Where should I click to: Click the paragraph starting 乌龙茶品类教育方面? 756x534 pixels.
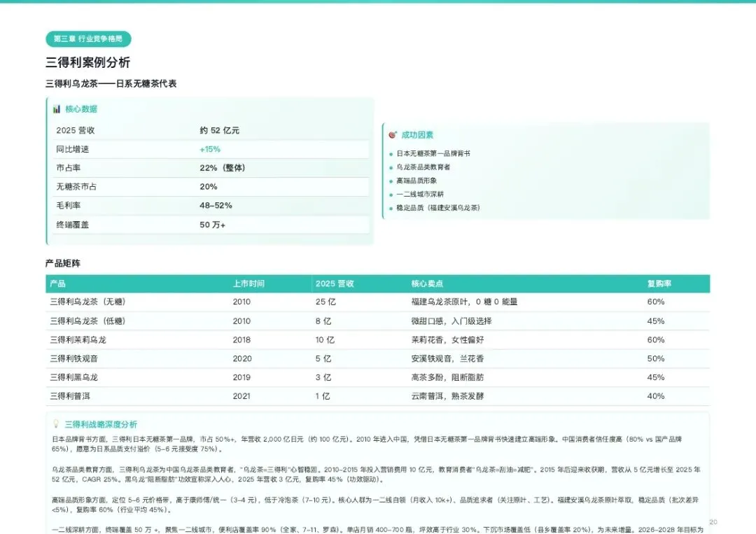pyautogui.click(x=376, y=475)
